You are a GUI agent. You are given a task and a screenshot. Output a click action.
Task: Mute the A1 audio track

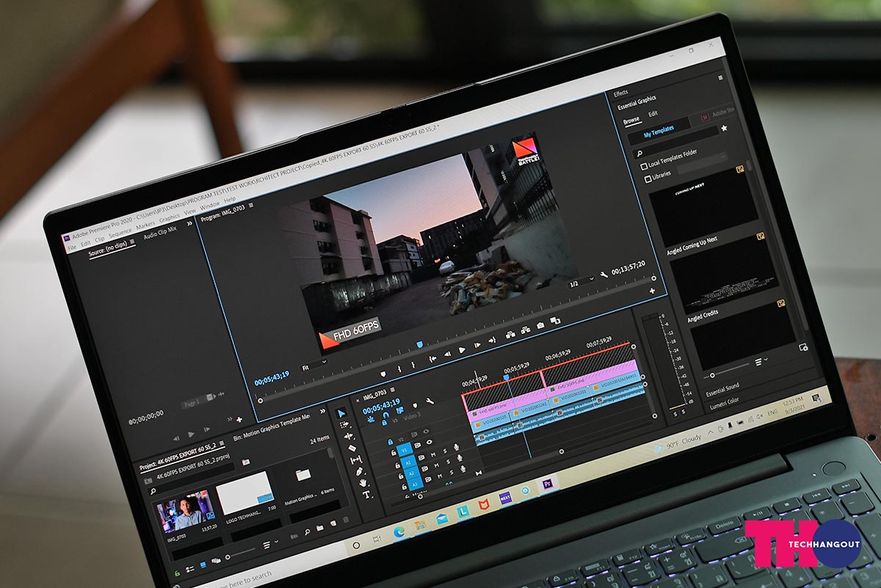pyautogui.click(x=433, y=454)
